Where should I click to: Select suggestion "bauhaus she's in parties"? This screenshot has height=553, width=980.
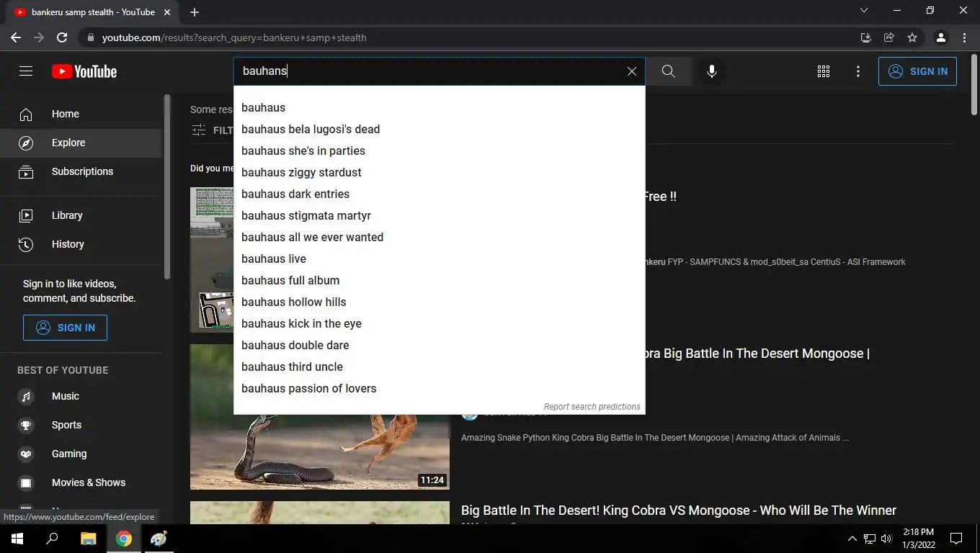pyautogui.click(x=440, y=150)
